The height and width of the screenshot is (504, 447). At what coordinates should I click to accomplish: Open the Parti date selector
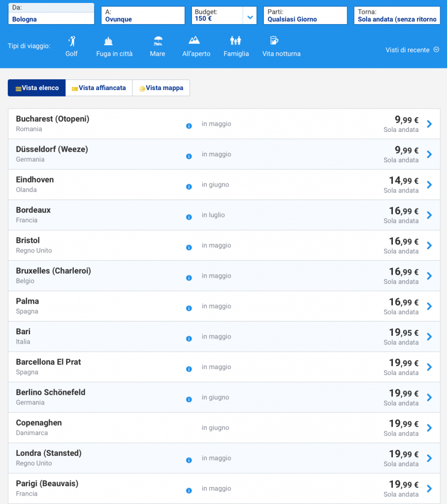305,16
